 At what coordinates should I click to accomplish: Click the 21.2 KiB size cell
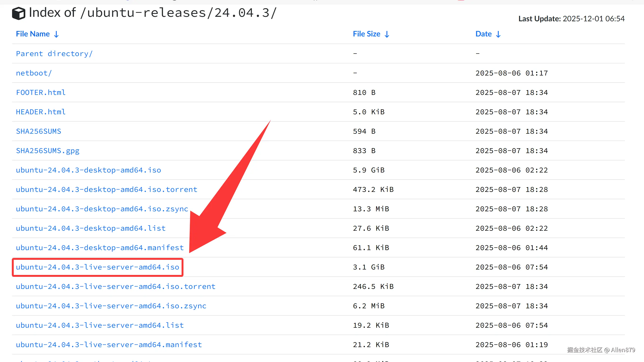click(x=371, y=344)
